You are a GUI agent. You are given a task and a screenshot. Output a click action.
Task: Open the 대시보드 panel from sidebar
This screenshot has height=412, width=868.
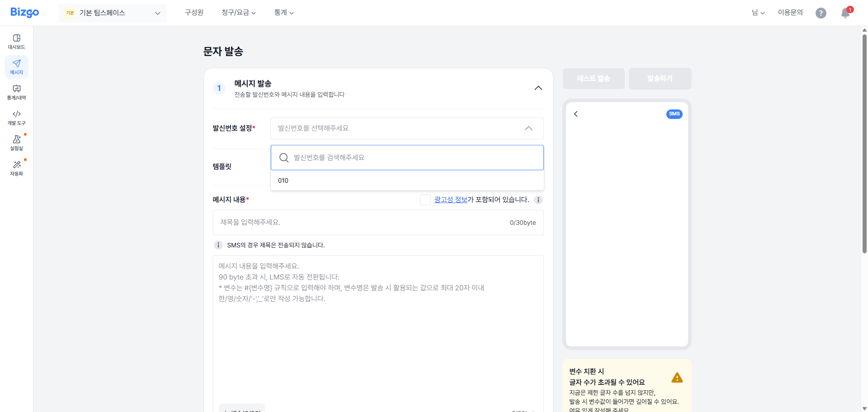click(16, 41)
